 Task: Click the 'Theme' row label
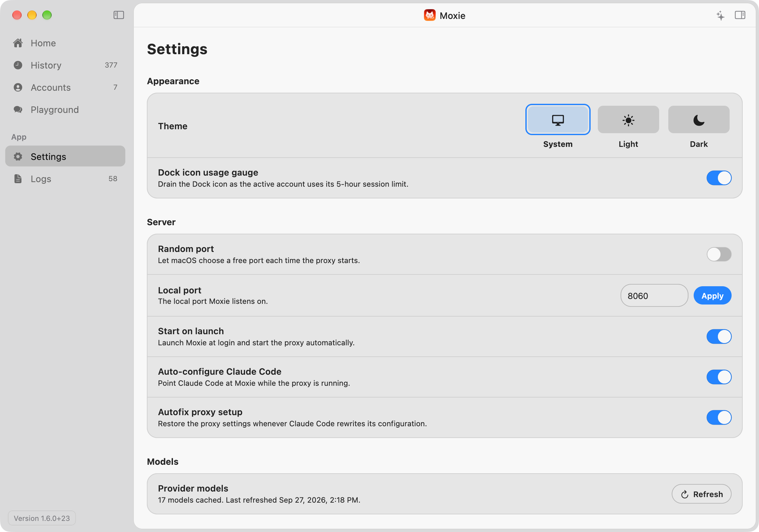tap(173, 126)
